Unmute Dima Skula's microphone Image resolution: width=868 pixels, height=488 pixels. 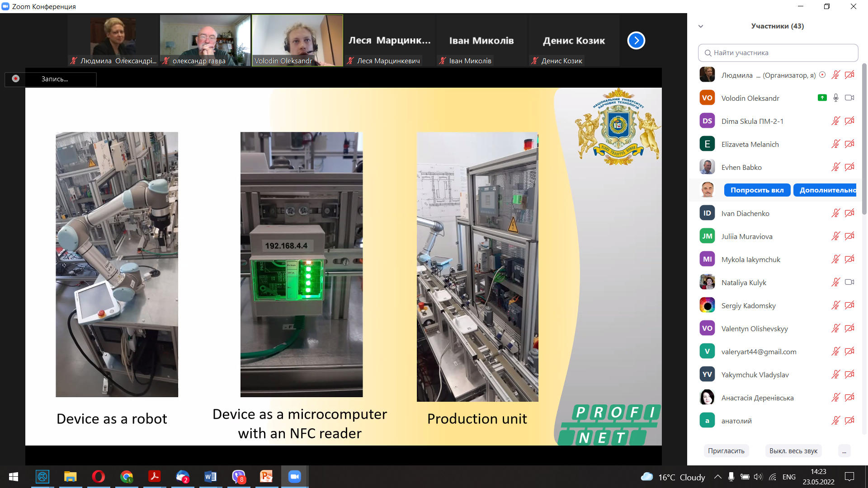click(835, 121)
